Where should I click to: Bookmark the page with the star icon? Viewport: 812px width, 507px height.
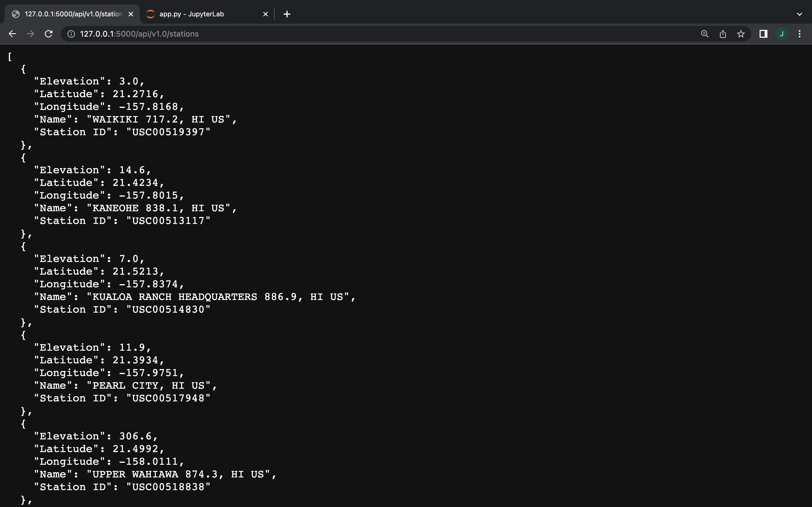click(741, 34)
